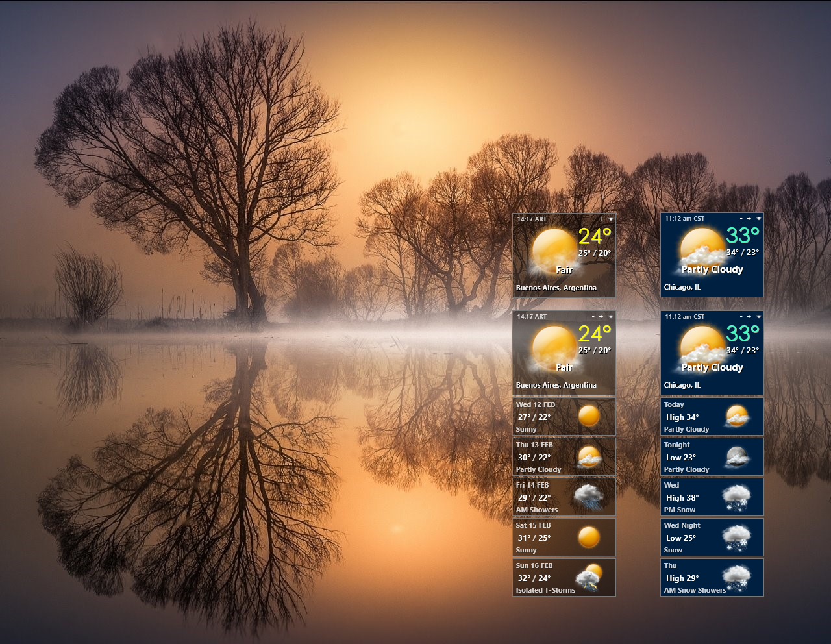Open dropdown arrow on expanded Chicago forecast widget

click(x=758, y=317)
